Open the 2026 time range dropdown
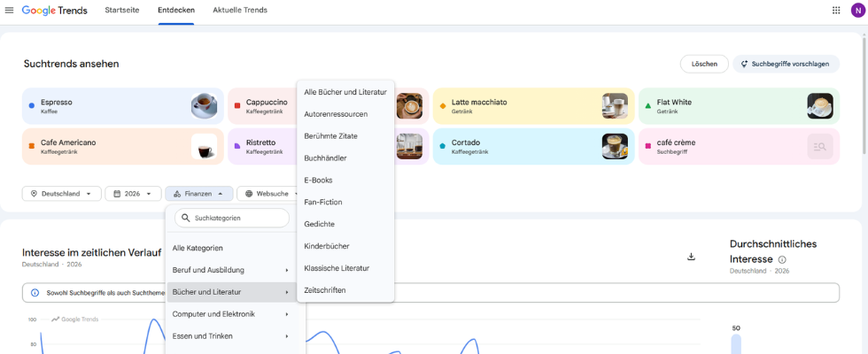This screenshot has height=354, width=868. [x=133, y=194]
